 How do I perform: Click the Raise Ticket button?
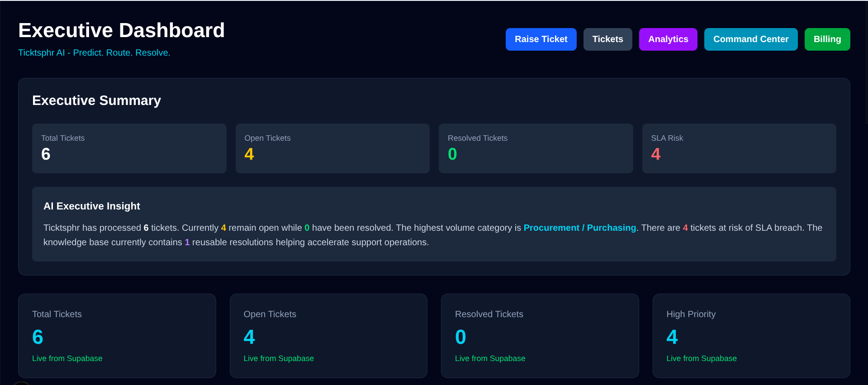click(x=541, y=39)
